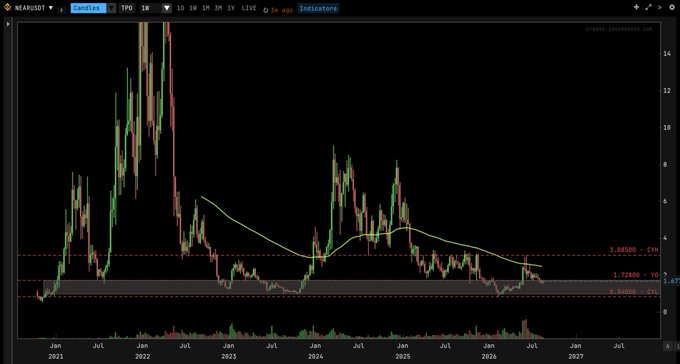Image resolution: width=680 pixels, height=364 pixels.
Task: Switch to the TPO chart mode
Action: coord(127,8)
